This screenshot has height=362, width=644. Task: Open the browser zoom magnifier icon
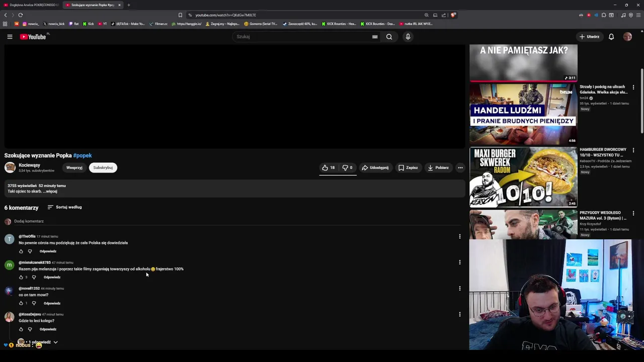click(x=427, y=15)
